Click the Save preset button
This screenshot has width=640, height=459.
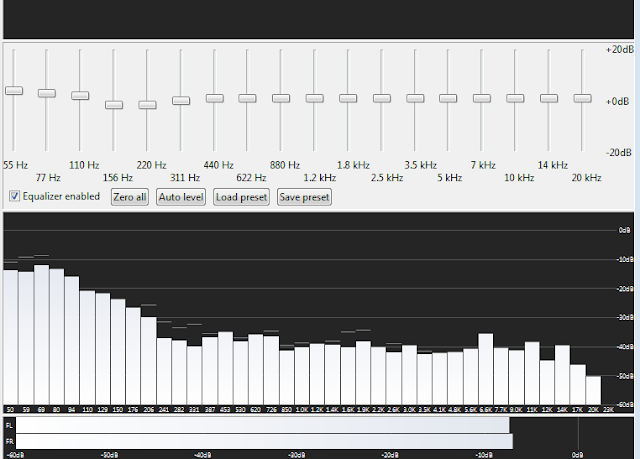(304, 197)
